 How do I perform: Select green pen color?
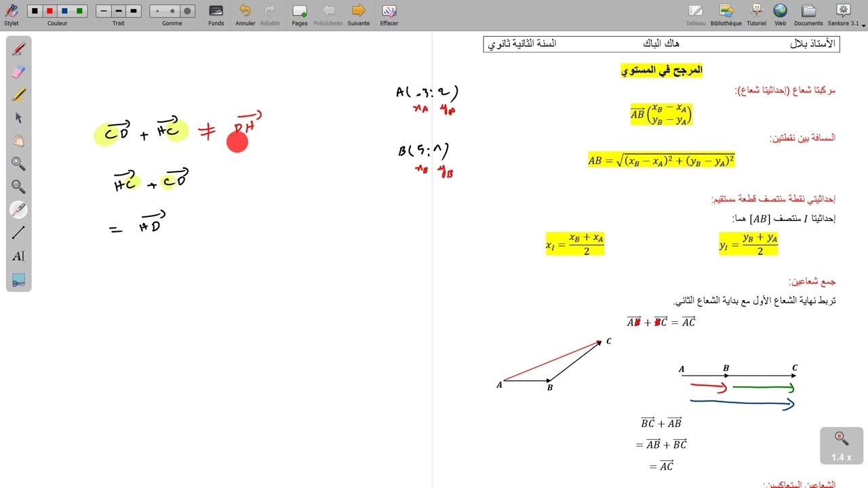click(80, 11)
